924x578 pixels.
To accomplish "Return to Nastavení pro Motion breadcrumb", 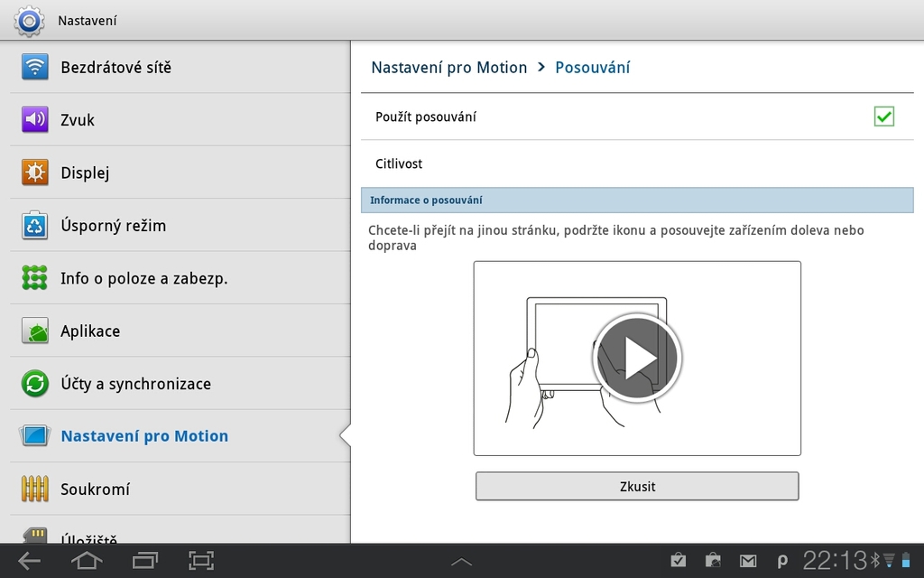I will (x=448, y=67).
